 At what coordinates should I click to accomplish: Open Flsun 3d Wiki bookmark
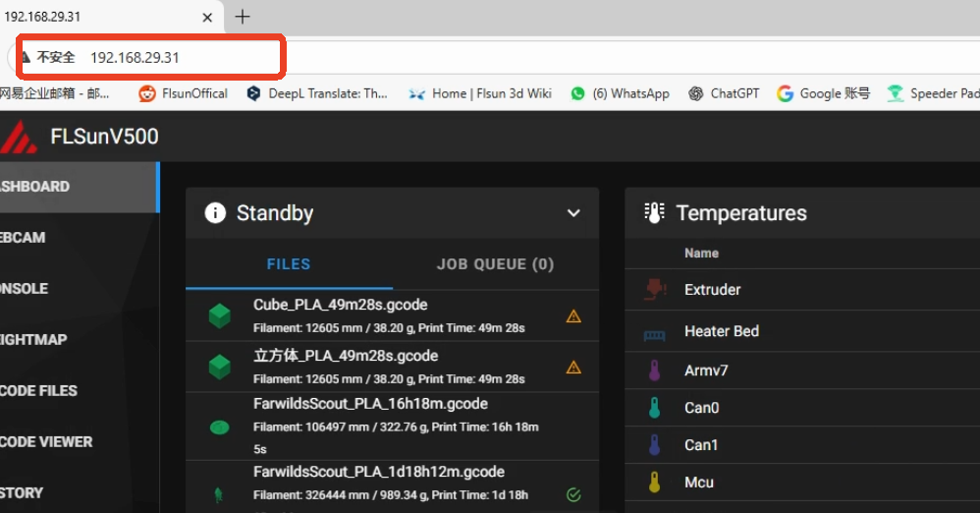tap(479, 93)
